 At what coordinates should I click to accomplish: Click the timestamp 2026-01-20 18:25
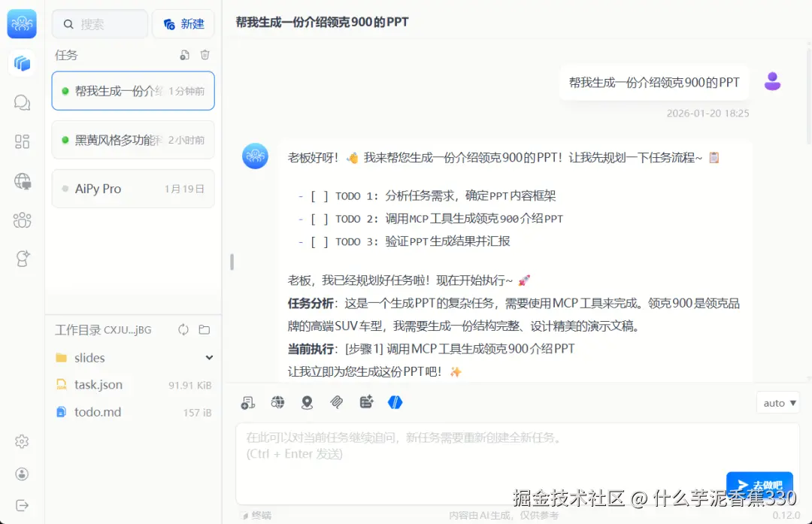click(x=708, y=114)
